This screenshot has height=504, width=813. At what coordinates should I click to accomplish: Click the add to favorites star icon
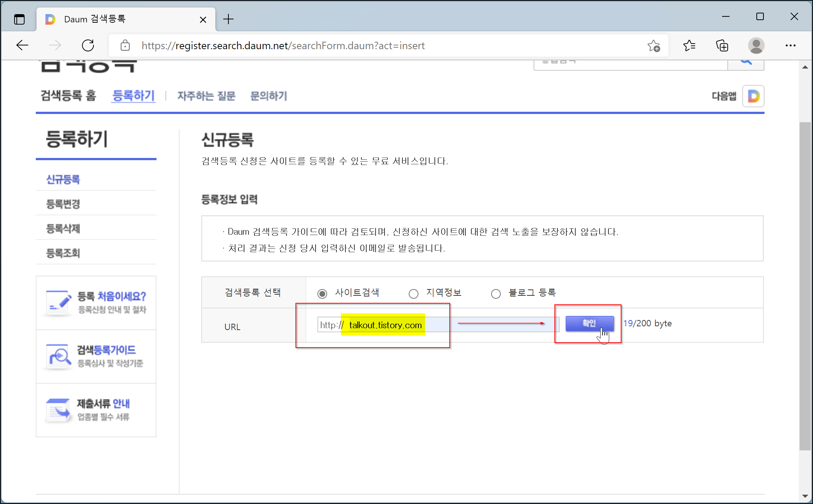coord(654,45)
